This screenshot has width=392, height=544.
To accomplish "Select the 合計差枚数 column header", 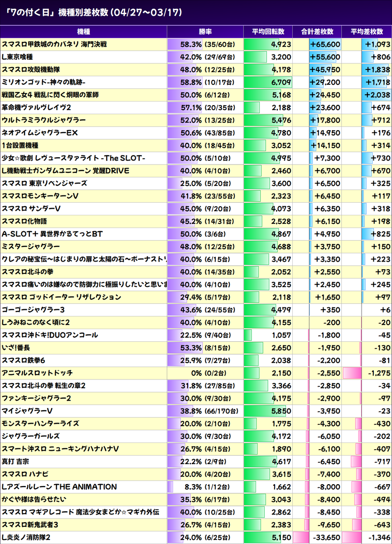I will pos(317,32).
